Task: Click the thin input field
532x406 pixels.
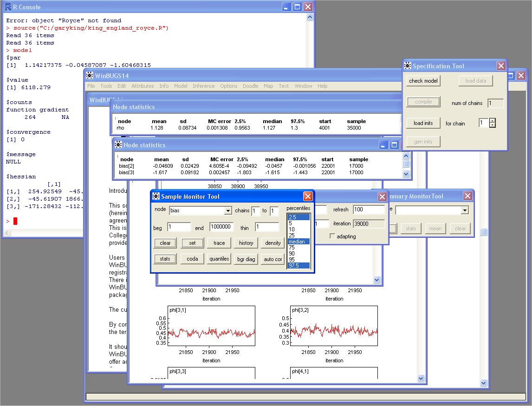Action: (x=267, y=227)
